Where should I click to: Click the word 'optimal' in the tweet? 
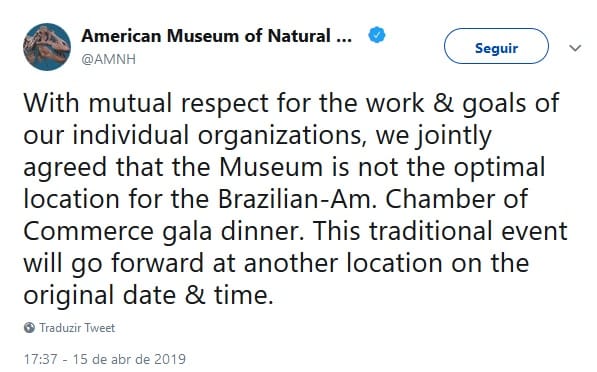499,168
